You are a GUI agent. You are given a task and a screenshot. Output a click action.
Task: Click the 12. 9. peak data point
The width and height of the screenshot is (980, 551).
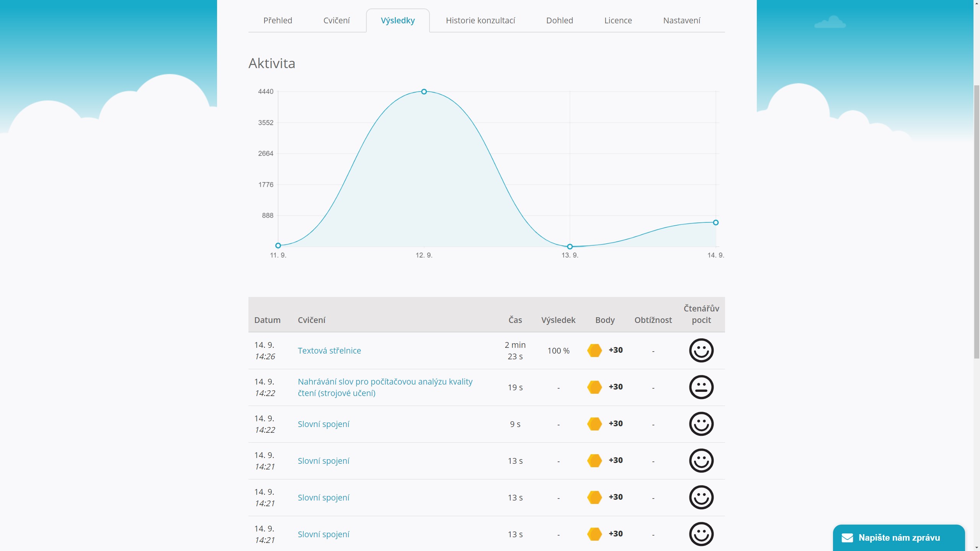424,92
